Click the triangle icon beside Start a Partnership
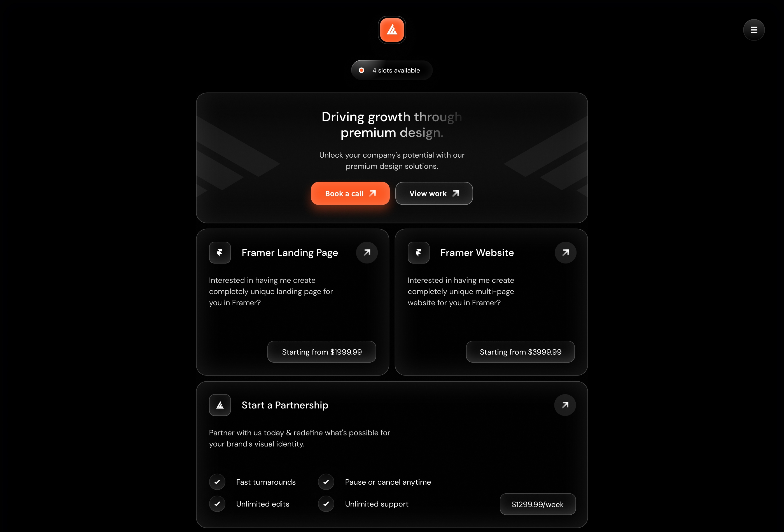Screen dimensions: 784x532 point(220,405)
